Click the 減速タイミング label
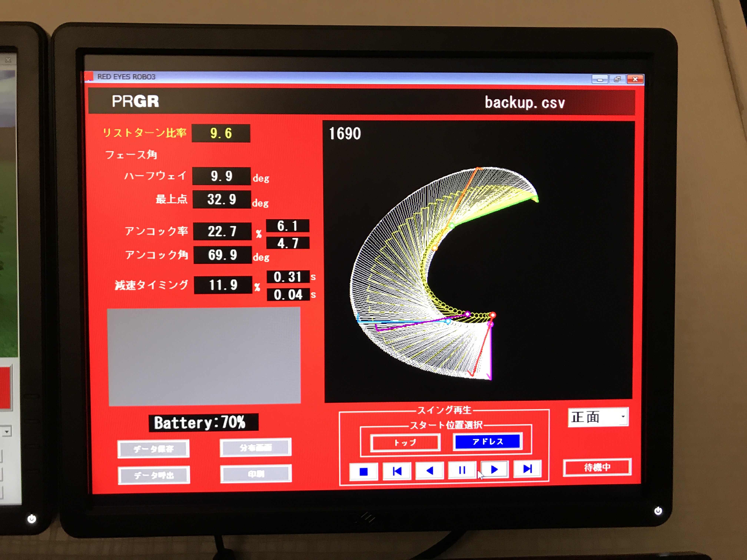This screenshot has height=560, width=747. click(151, 285)
